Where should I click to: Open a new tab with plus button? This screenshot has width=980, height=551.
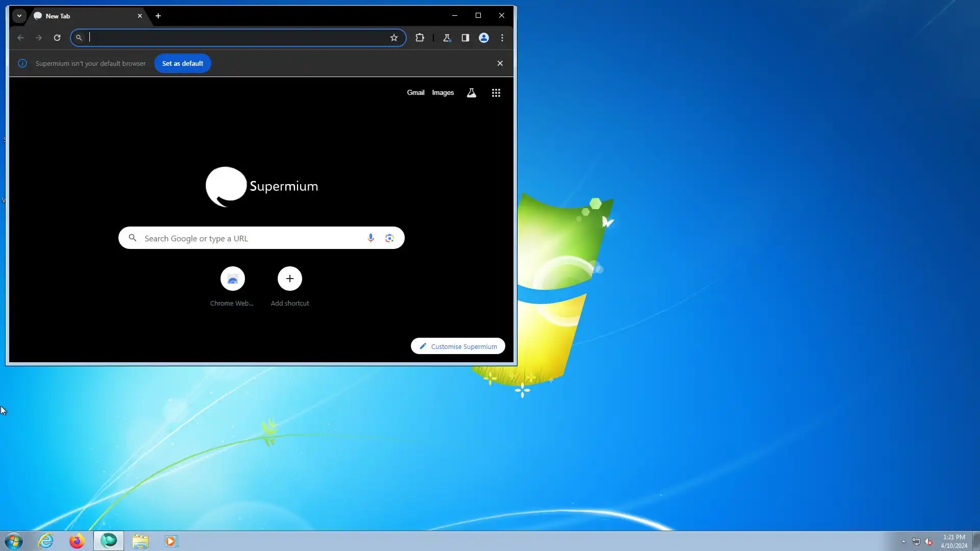pos(158,16)
